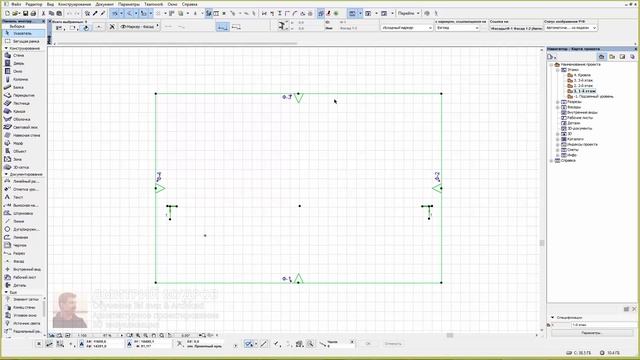Choose the Дверь door tool
The height and width of the screenshot is (360, 640).
pos(24,63)
